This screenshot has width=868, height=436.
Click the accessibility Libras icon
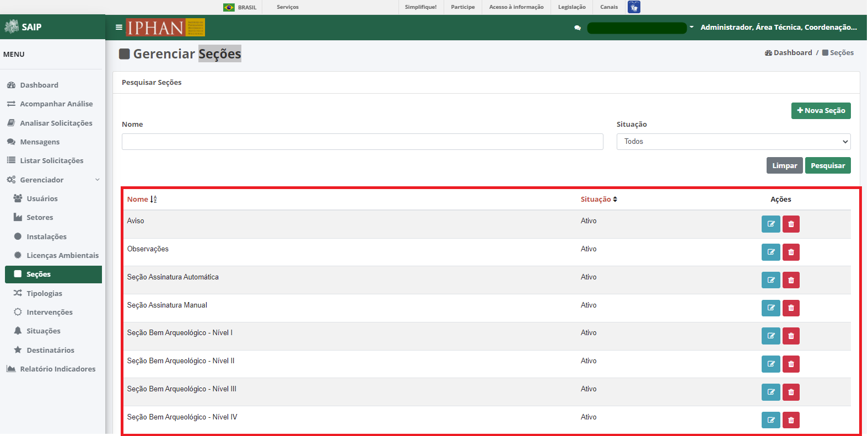point(634,7)
